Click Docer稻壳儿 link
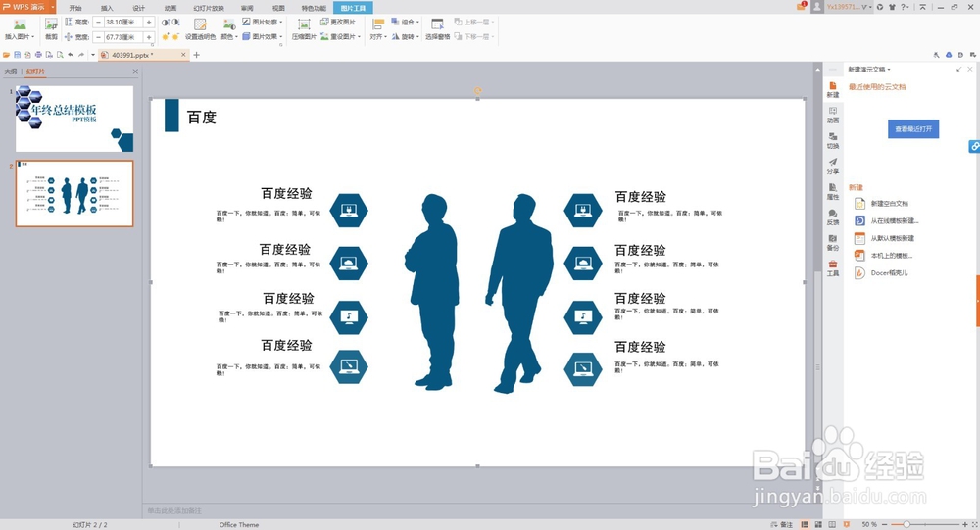 [890, 273]
